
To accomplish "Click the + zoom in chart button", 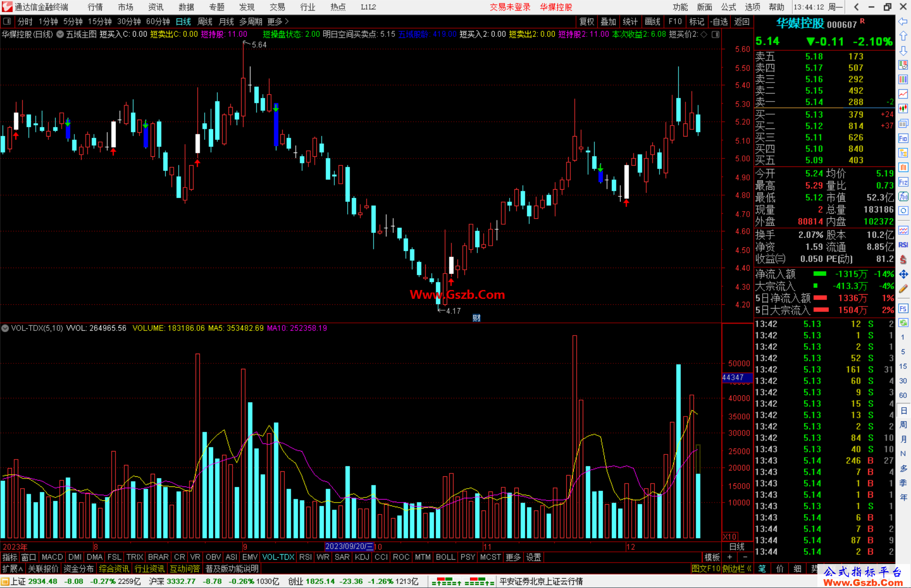I will pos(730,557).
